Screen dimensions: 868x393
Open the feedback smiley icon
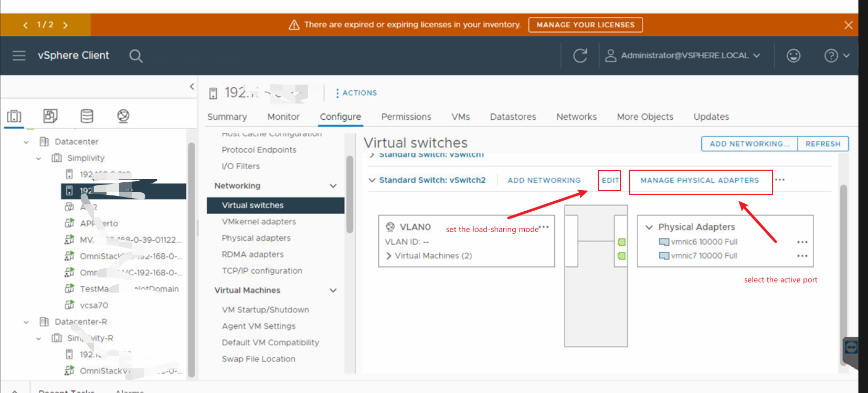793,56
